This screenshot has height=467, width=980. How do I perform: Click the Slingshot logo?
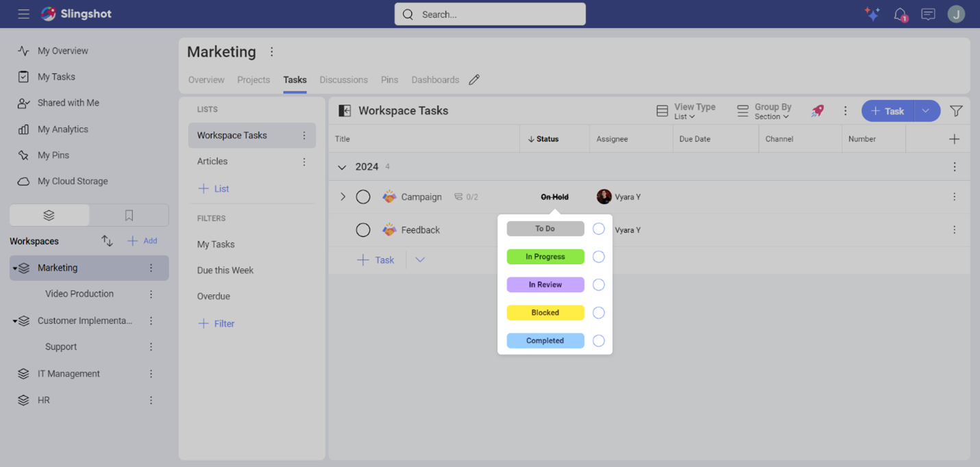(76, 14)
